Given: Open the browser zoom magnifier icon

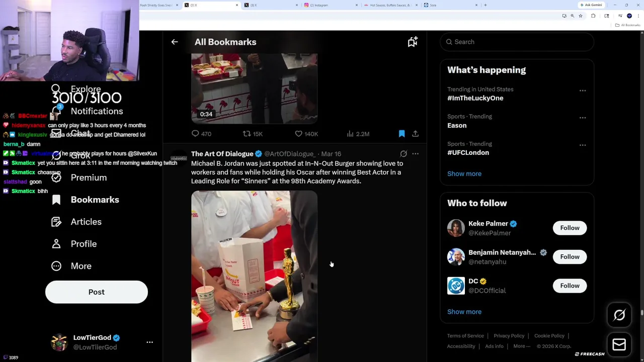Looking at the screenshot, I should click(572, 16).
